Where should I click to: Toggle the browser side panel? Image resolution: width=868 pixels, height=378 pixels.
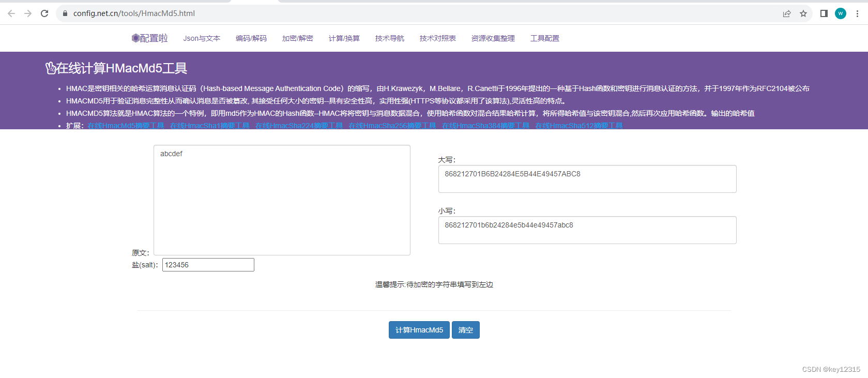pos(824,13)
